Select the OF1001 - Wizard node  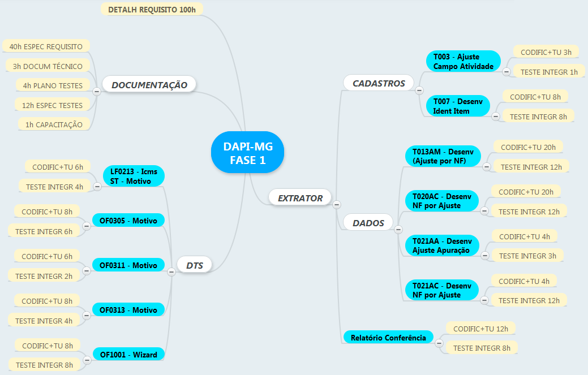point(128,355)
